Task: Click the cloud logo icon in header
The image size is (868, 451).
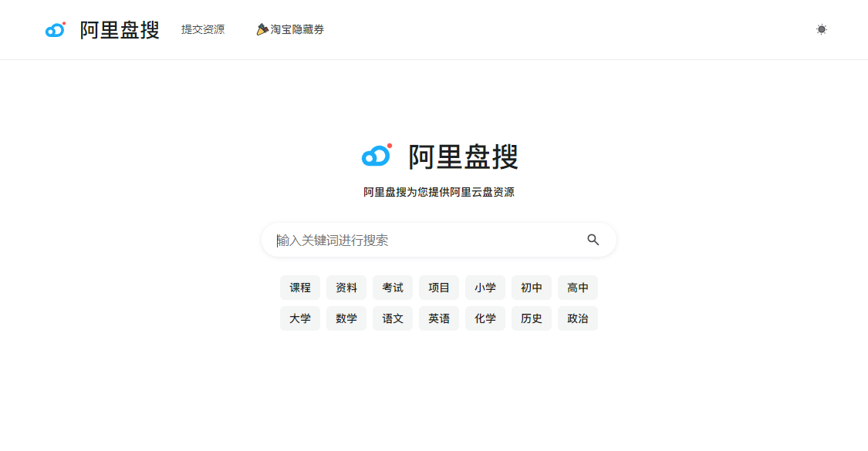Action: [56, 30]
